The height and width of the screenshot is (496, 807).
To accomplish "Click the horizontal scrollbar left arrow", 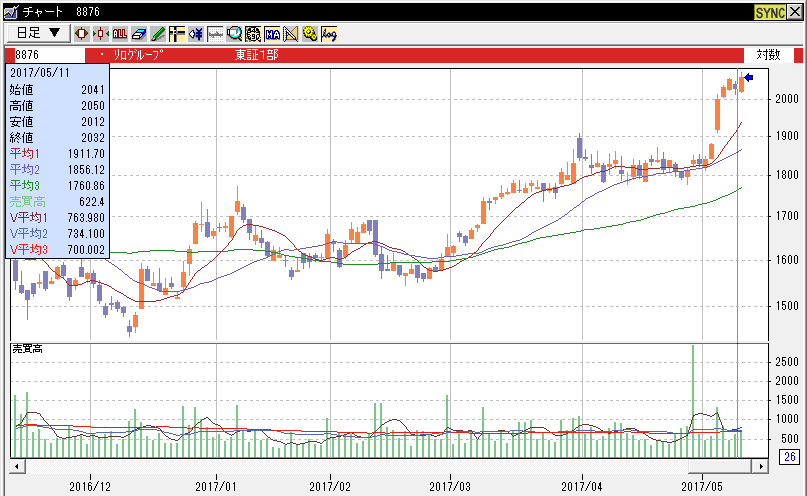I will click(16, 466).
